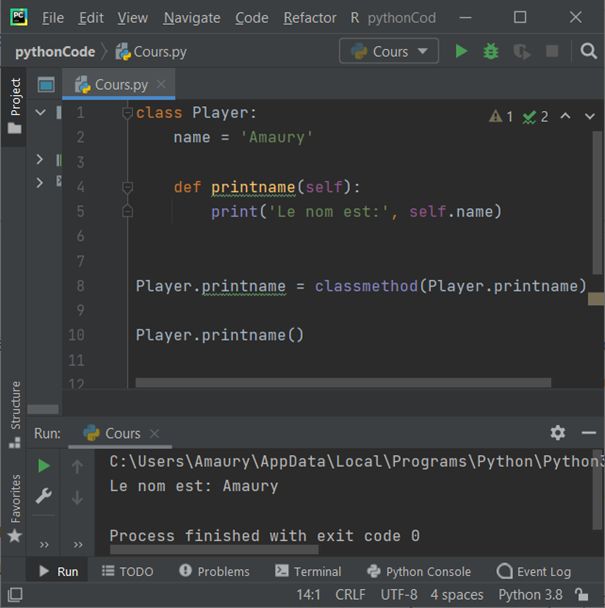Run Cours with the green toolbar arrow
The image size is (605, 608).
(x=461, y=51)
